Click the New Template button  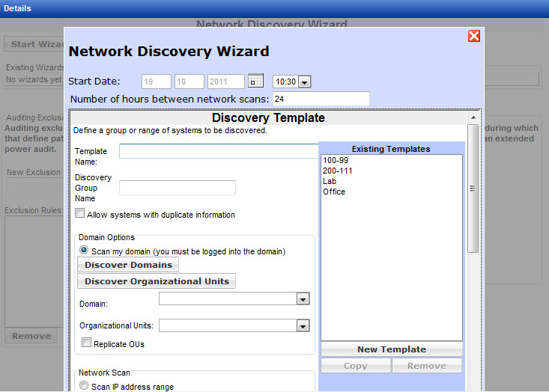click(391, 349)
